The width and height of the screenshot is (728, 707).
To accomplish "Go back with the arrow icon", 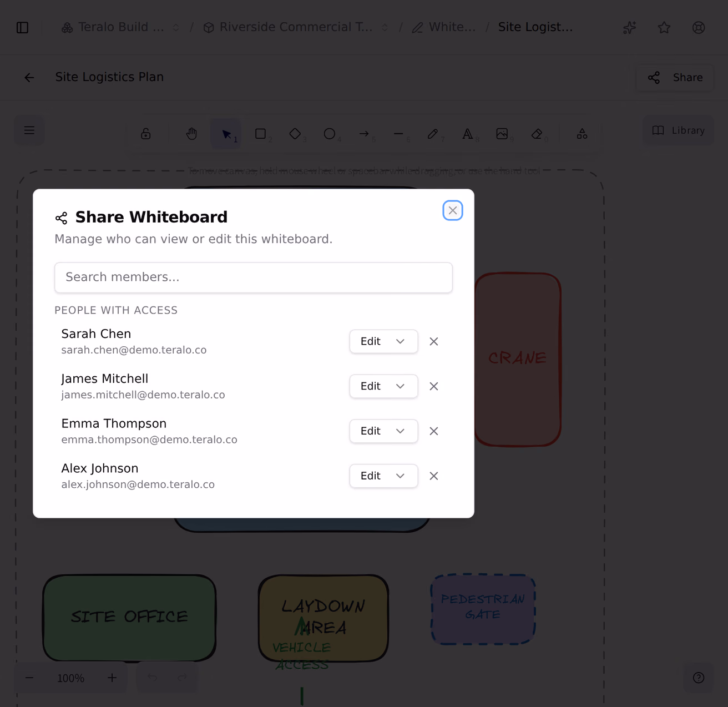I will 29,78.
